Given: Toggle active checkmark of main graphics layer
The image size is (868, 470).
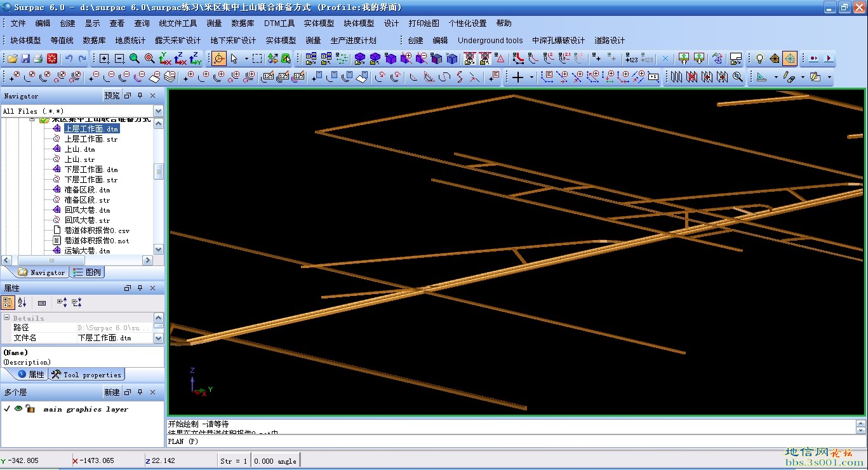Looking at the screenshot, I should pyautogui.click(x=7, y=408).
